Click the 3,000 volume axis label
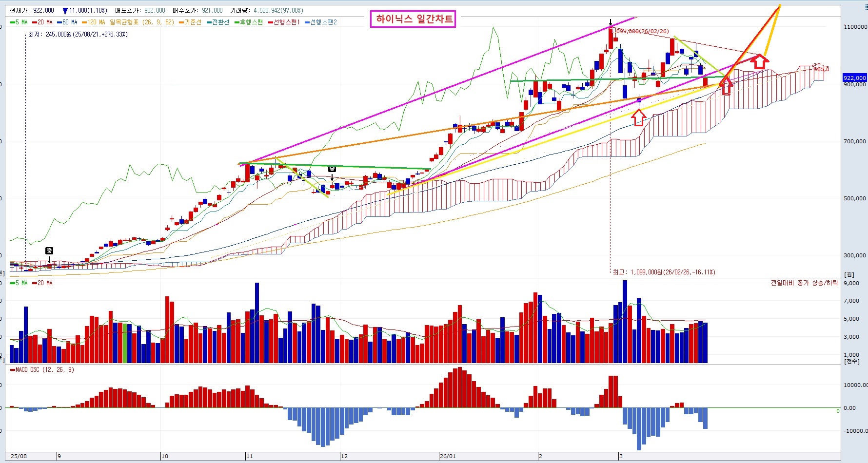868x463 pixels. [x=851, y=337]
